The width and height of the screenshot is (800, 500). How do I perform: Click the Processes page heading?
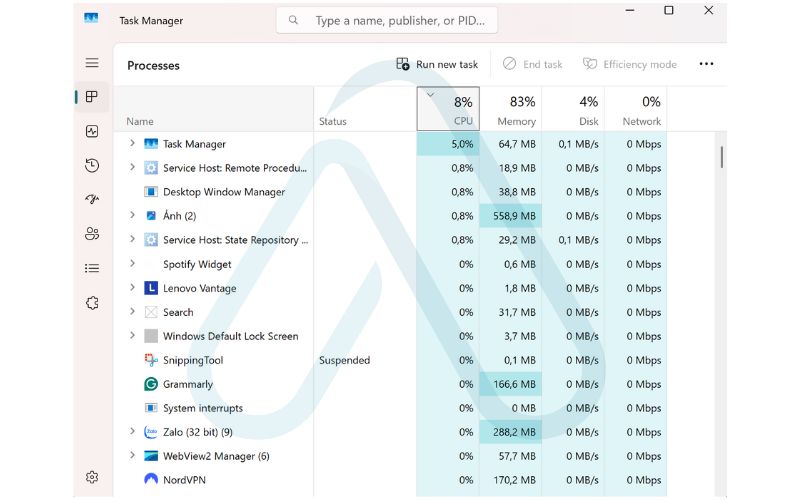point(153,66)
